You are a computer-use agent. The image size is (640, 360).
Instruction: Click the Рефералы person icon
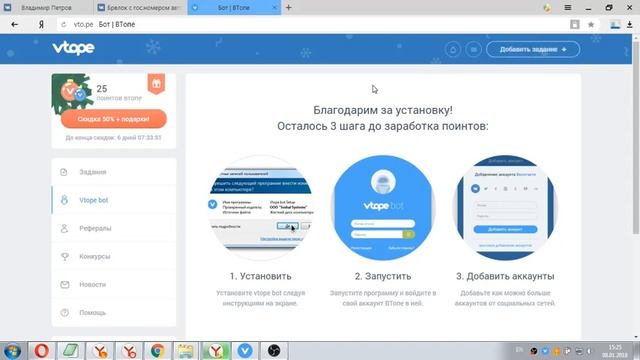coord(64,228)
